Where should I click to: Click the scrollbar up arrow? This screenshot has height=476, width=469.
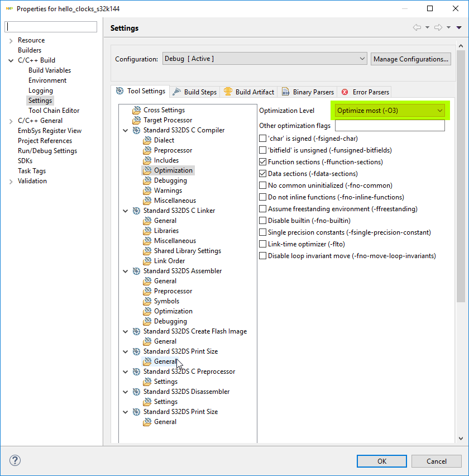tap(461, 46)
